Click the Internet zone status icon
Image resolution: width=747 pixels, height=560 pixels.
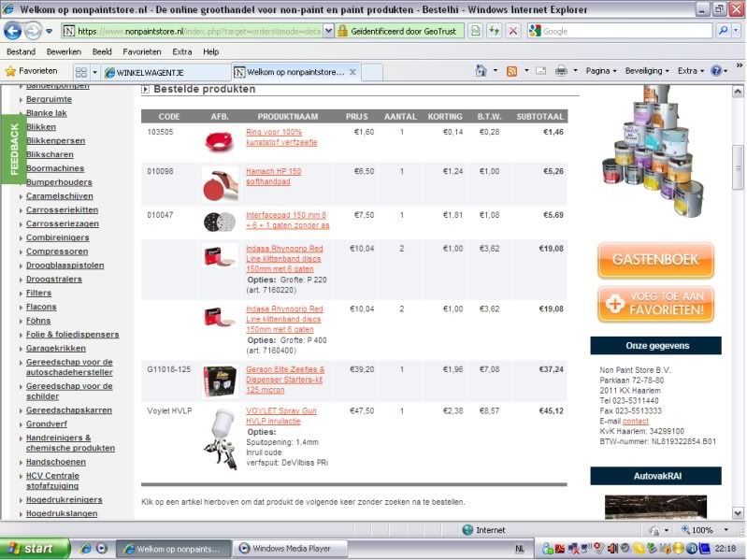[467, 530]
